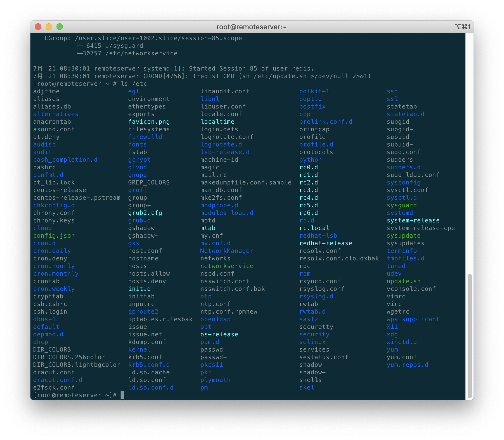Click the NetworkManager directory name

coord(227,251)
